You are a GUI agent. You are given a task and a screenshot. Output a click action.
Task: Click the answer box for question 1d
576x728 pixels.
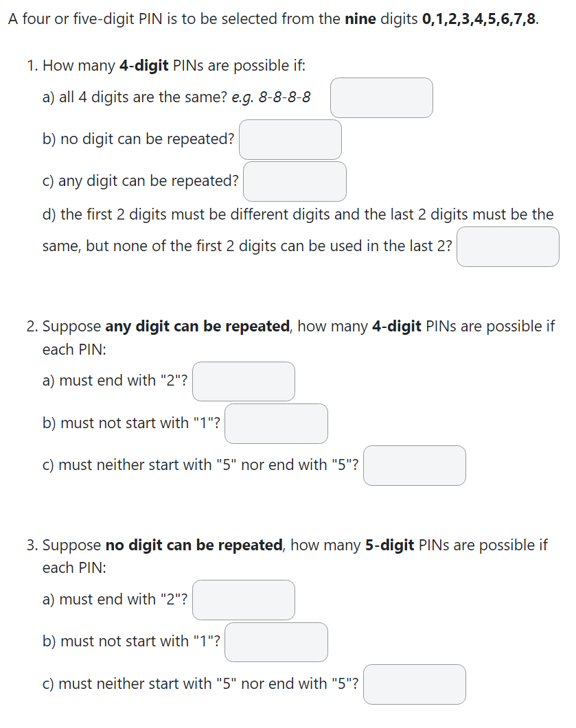click(508, 246)
